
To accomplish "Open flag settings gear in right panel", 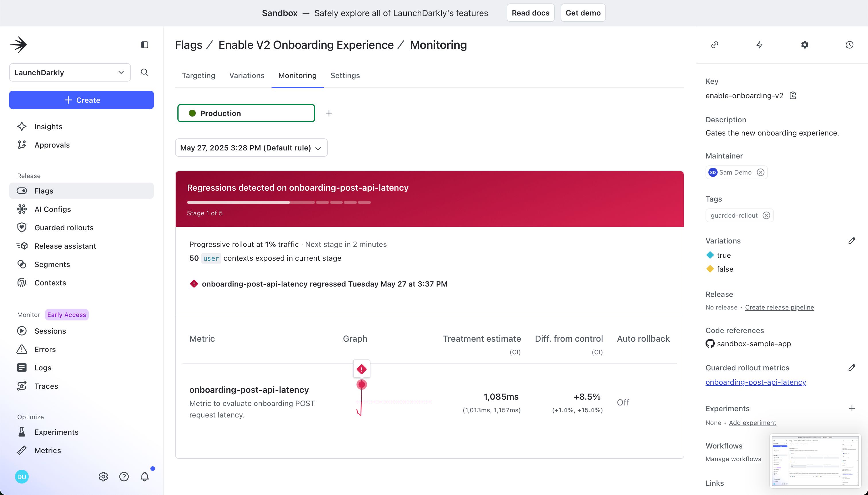I will (805, 45).
